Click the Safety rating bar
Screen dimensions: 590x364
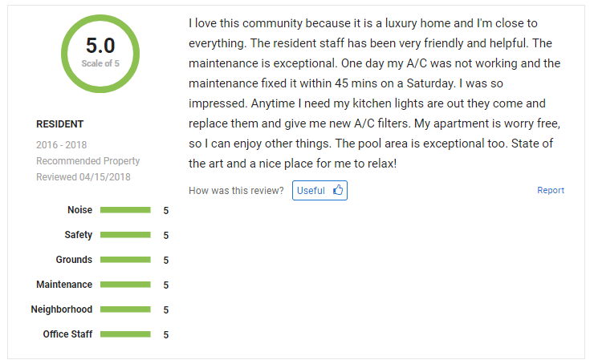point(125,235)
